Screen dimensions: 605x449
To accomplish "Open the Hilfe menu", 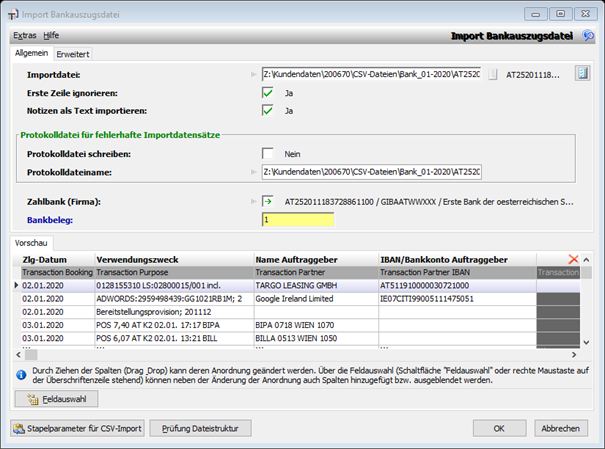I will [x=51, y=35].
